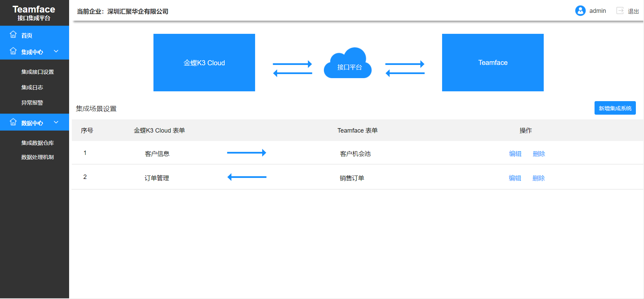
Task: Click 编辑 in the 客户信息 row
Action: 515,154
